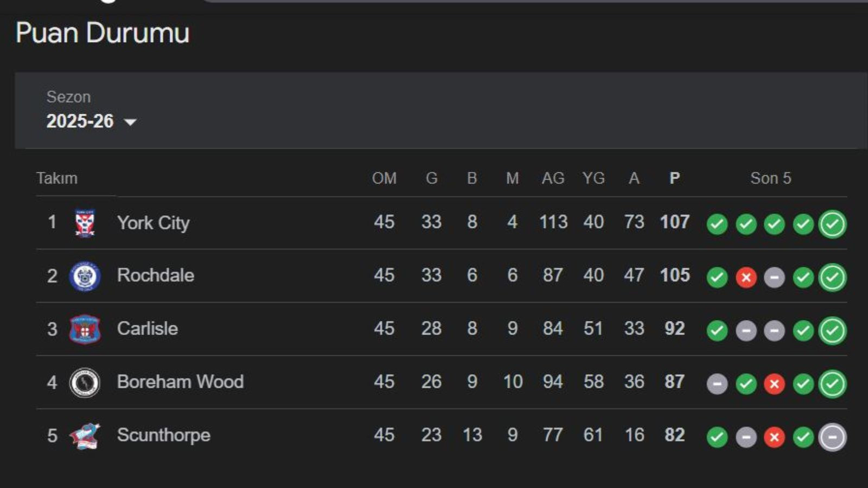Click the Takım column header

pyautogui.click(x=57, y=178)
